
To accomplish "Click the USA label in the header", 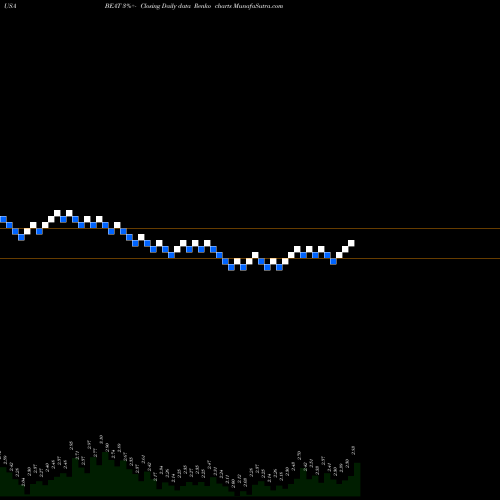I will click(x=10, y=6).
